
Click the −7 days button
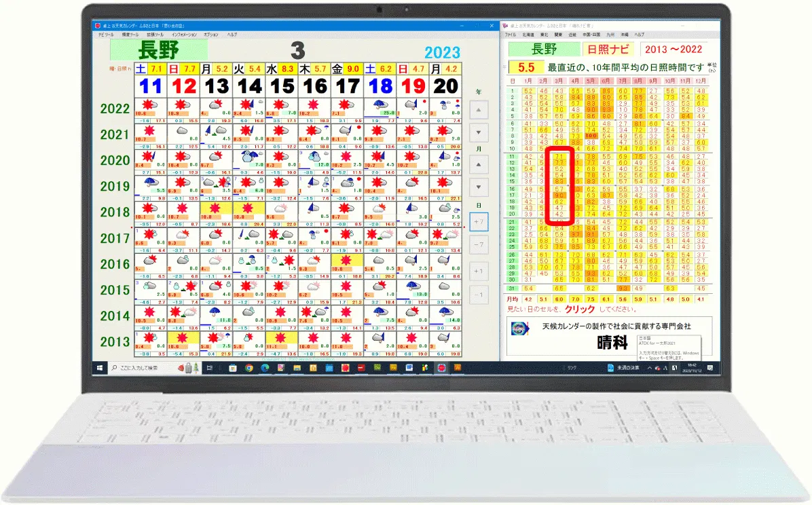478,244
